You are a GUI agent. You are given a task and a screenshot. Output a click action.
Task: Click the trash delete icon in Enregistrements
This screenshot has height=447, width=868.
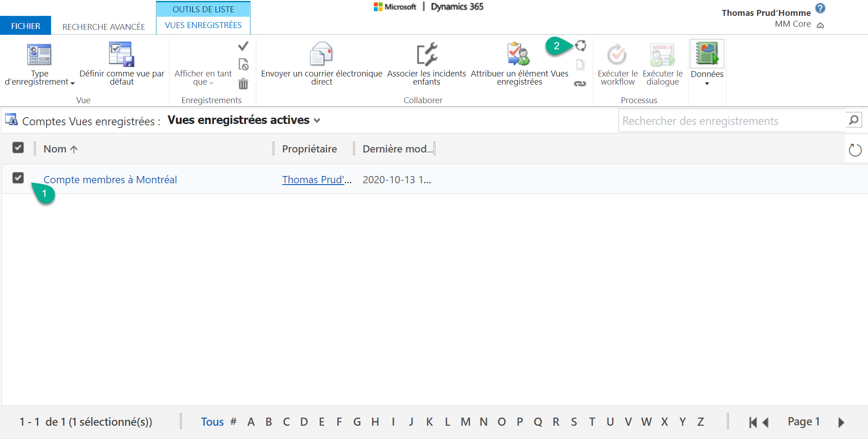click(x=243, y=84)
